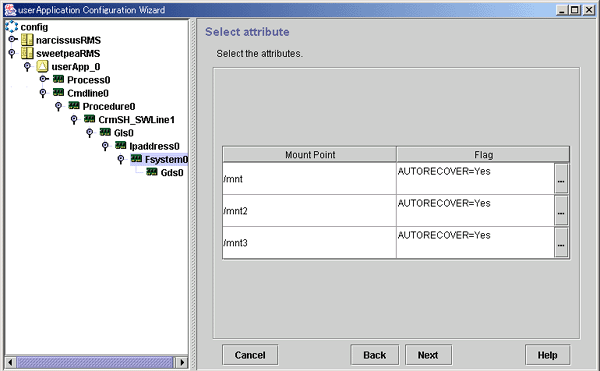Click the Gds0 resource icon

click(152, 172)
